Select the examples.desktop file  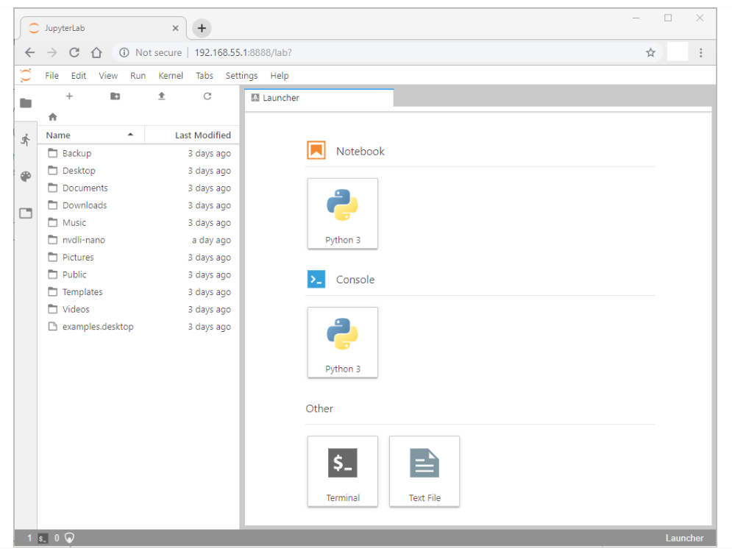[x=138, y=327]
